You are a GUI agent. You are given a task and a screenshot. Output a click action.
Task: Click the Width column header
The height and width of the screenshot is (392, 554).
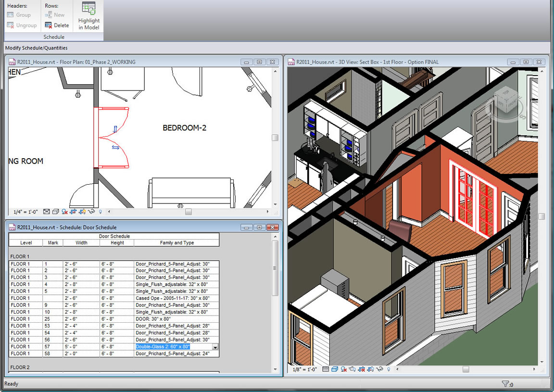[x=81, y=243]
